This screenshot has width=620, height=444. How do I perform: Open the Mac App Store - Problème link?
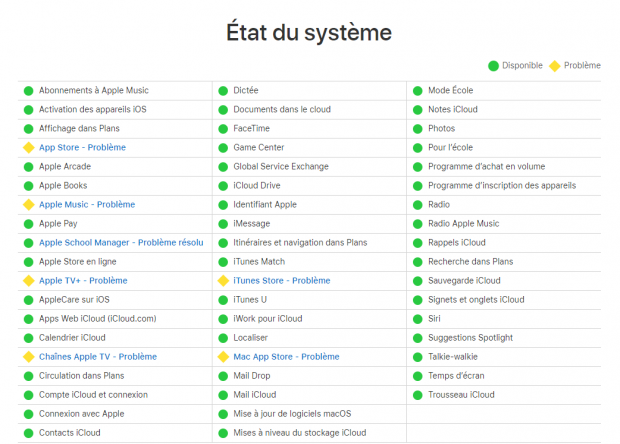286,357
